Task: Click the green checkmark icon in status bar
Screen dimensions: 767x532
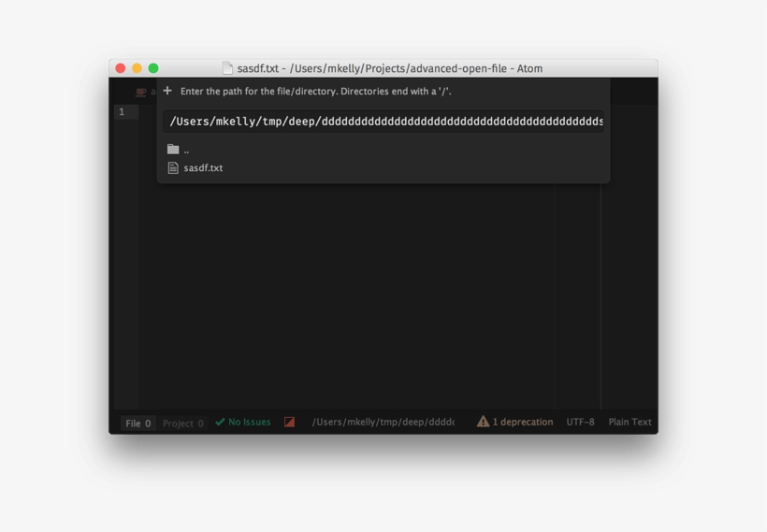Action: click(x=220, y=422)
